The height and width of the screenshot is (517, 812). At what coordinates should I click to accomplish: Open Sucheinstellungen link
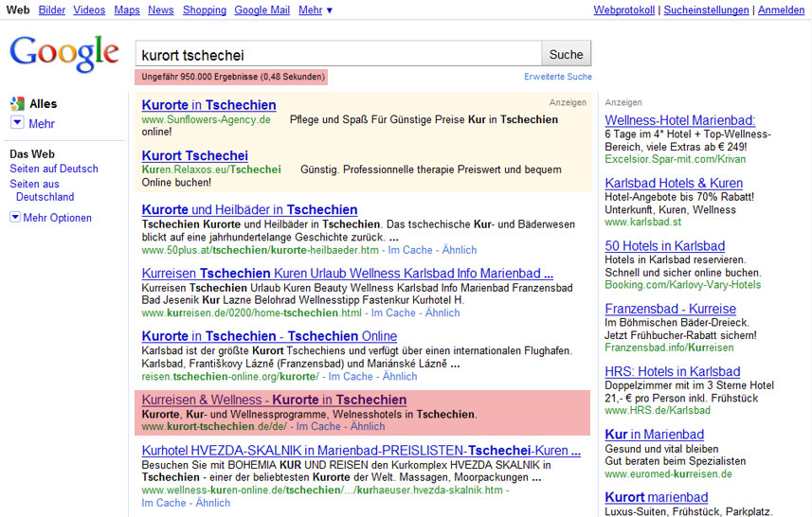707,9
